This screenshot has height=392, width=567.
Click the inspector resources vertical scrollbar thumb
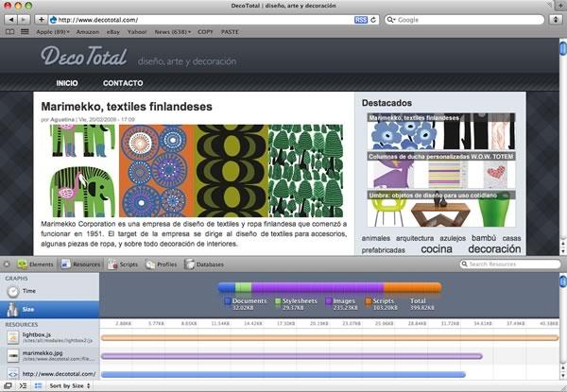pos(562,281)
